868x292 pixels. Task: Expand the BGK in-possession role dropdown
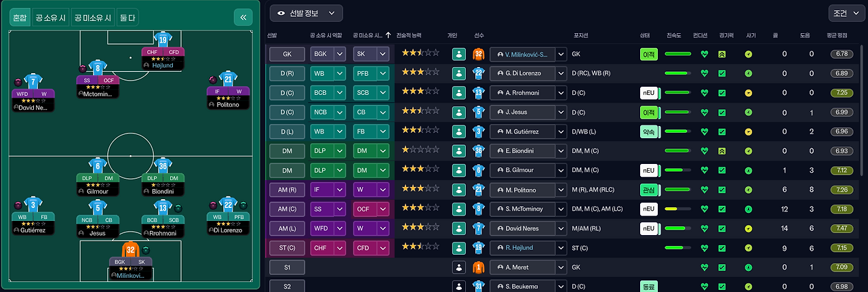(x=338, y=54)
